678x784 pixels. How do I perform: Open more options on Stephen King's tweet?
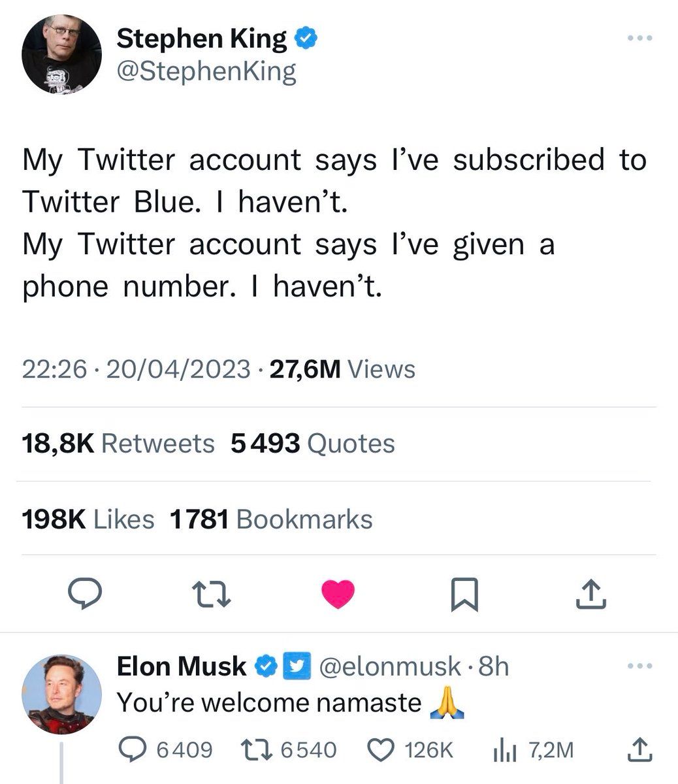click(639, 39)
